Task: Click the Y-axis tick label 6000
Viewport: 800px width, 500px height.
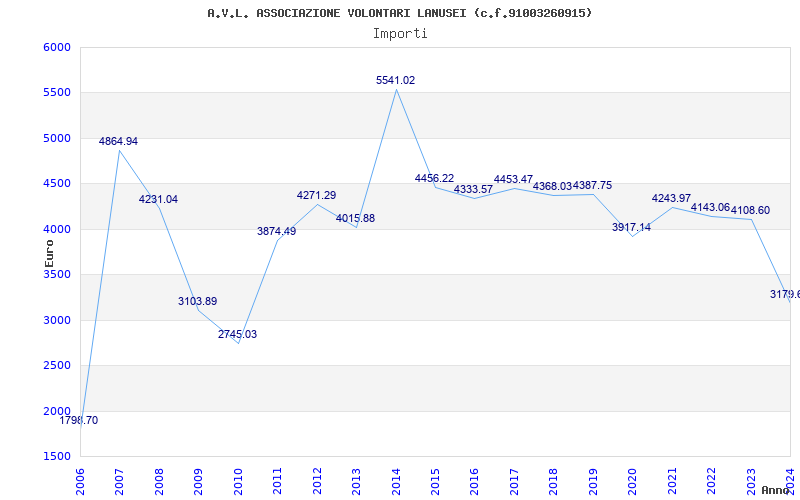Action: click(57, 47)
